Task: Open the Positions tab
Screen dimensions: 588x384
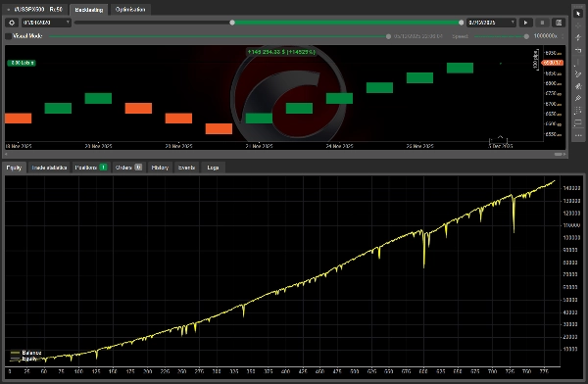Action: pos(91,168)
